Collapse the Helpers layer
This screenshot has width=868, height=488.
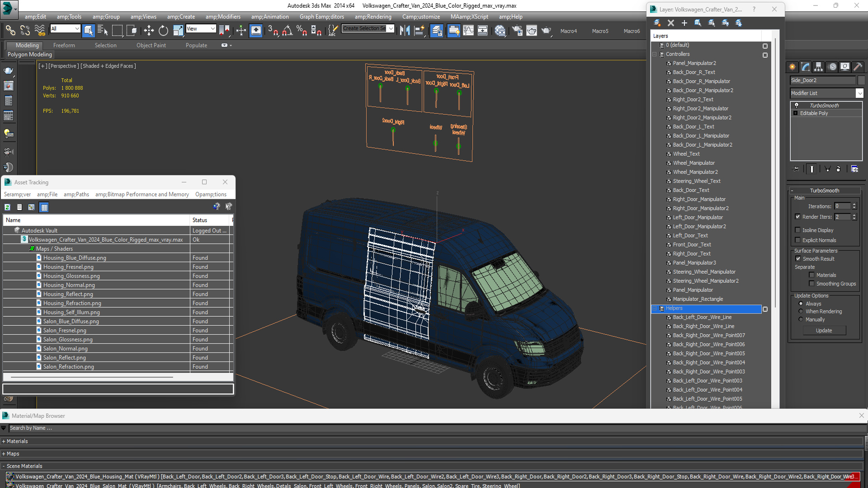(654, 308)
